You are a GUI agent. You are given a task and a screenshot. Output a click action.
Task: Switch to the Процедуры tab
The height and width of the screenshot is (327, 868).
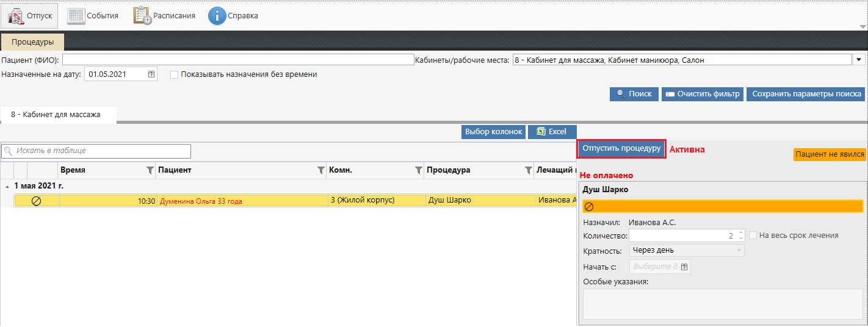(x=32, y=42)
